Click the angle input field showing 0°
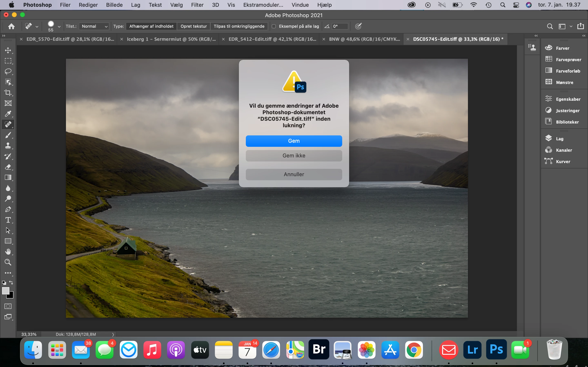Image resolution: width=588 pixels, height=367 pixels. (x=340, y=26)
